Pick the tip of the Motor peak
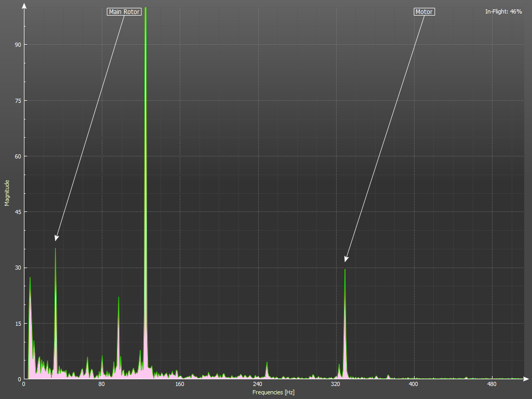 click(x=344, y=270)
